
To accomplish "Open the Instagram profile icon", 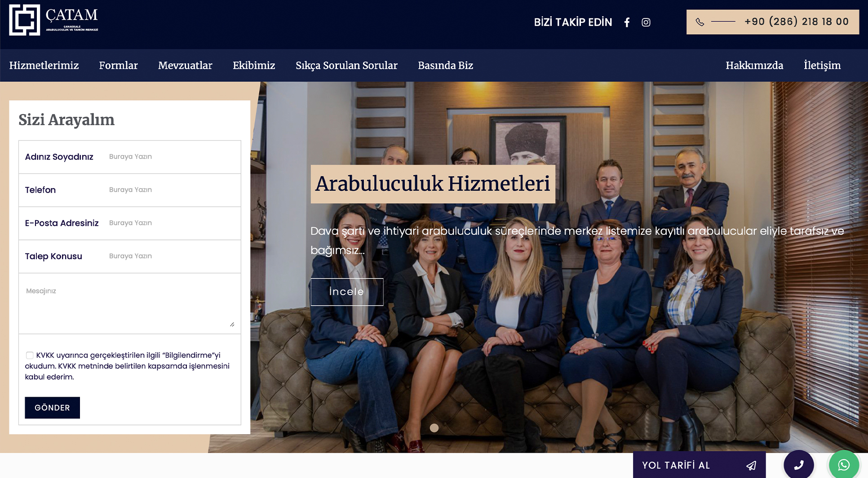I will tap(646, 22).
